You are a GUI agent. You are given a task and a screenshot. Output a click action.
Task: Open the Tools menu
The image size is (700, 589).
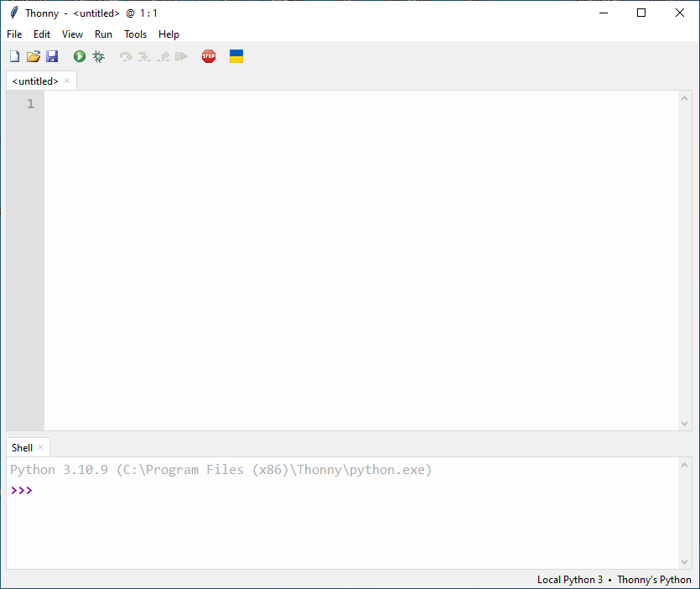point(135,34)
